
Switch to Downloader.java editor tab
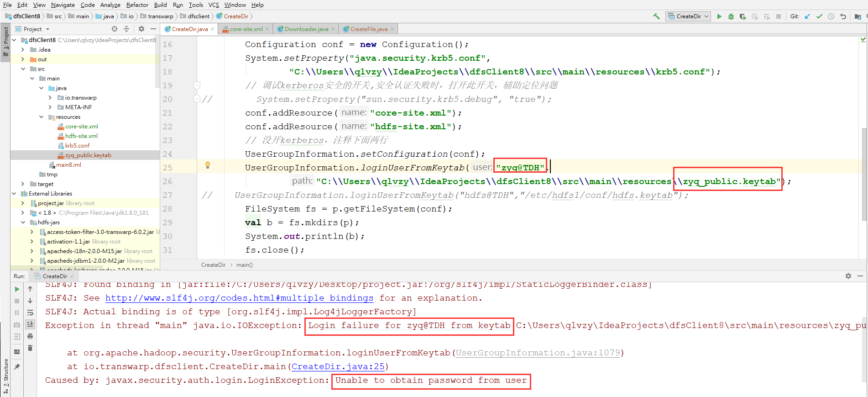(x=306, y=29)
